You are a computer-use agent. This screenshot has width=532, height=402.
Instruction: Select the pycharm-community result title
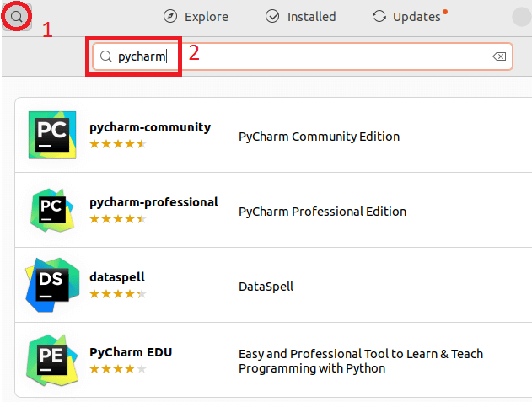click(x=150, y=127)
